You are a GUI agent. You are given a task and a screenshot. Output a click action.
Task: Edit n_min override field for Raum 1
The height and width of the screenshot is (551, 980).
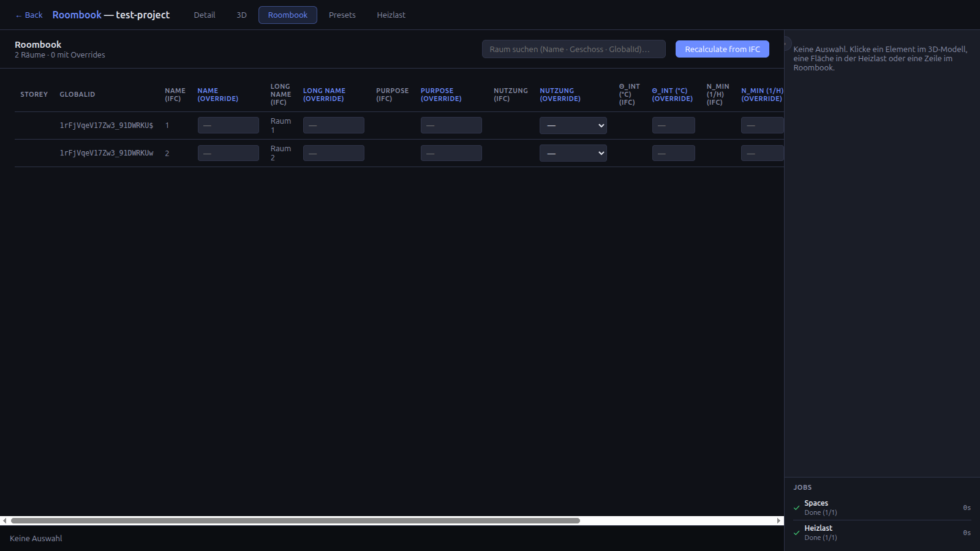tap(762, 126)
